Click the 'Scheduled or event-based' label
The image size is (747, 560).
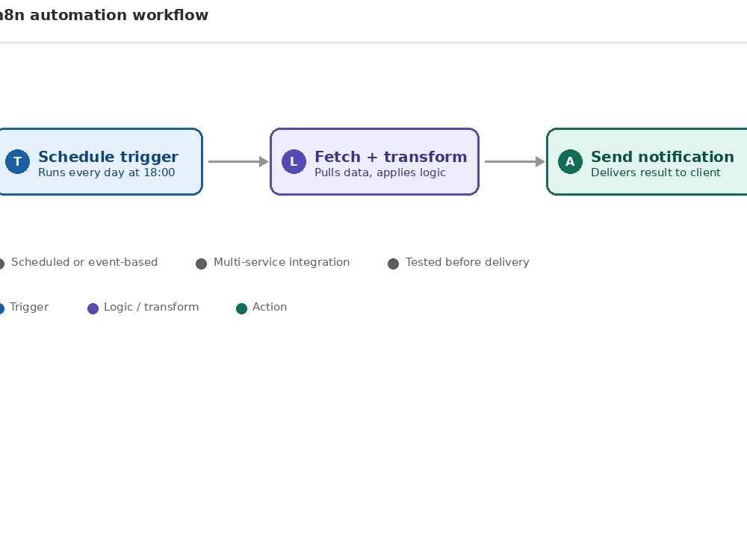(x=84, y=262)
